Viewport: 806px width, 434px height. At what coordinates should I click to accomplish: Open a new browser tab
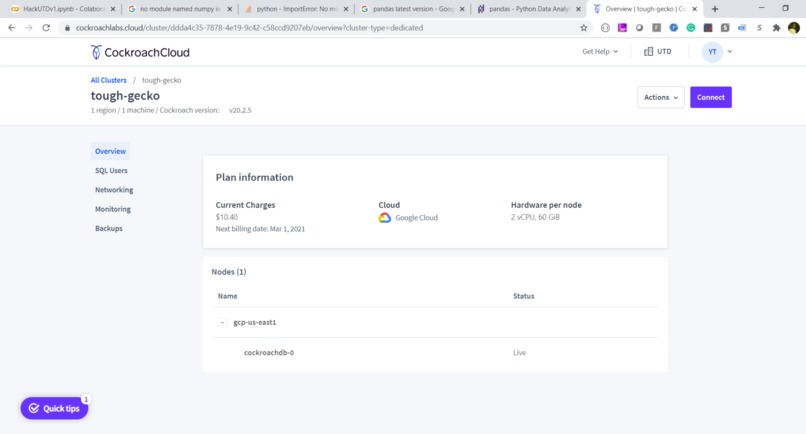(715, 9)
